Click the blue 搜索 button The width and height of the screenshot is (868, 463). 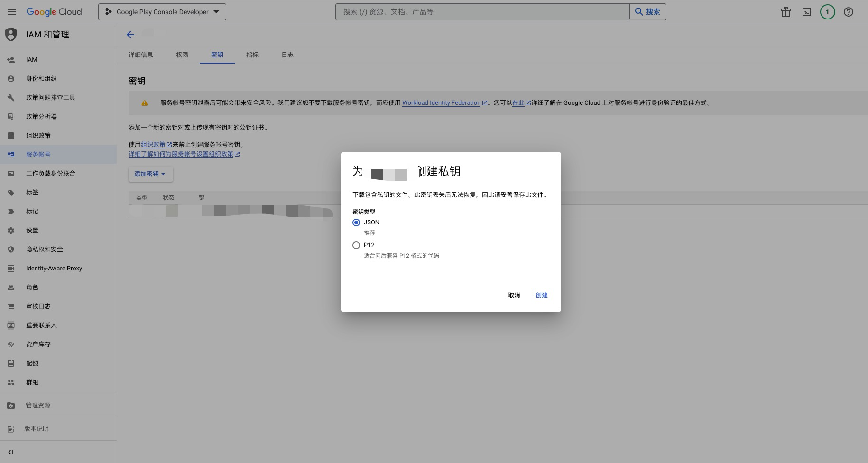pyautogui.click(x=648, y=12)
